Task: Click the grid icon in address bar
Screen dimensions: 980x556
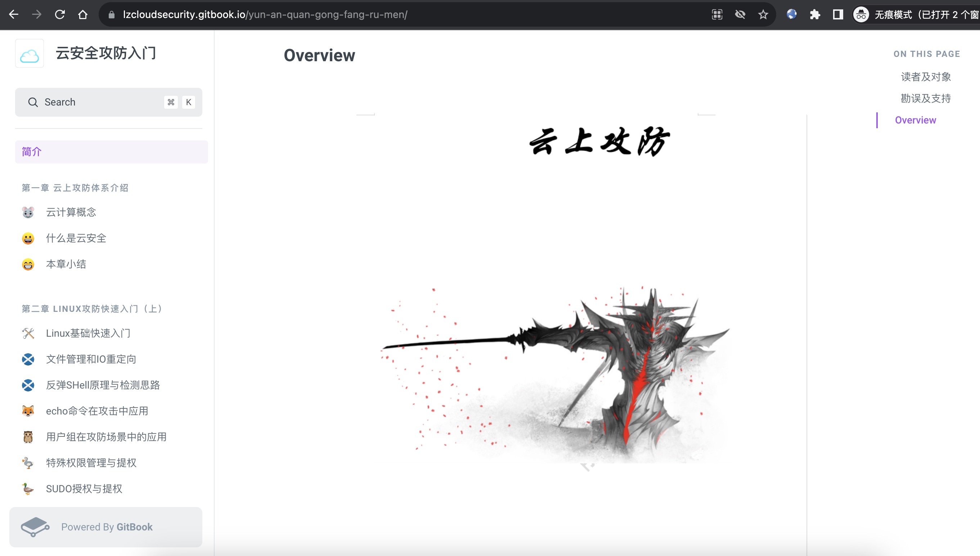Action: tap(717, 14)
